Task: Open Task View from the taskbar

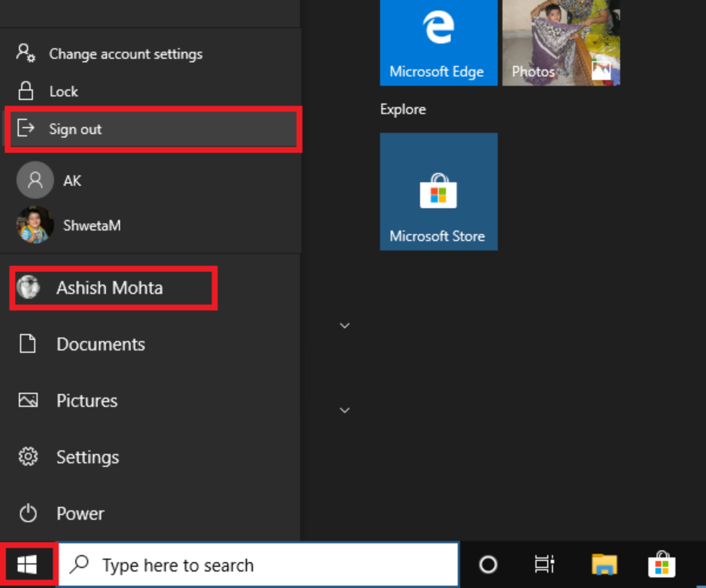Action: click(544, 565)
